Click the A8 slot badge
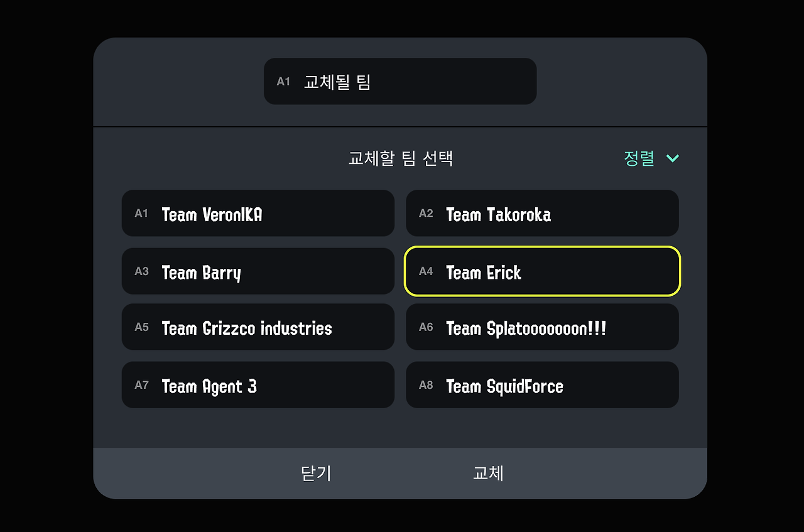 click(x=426, y=385)
